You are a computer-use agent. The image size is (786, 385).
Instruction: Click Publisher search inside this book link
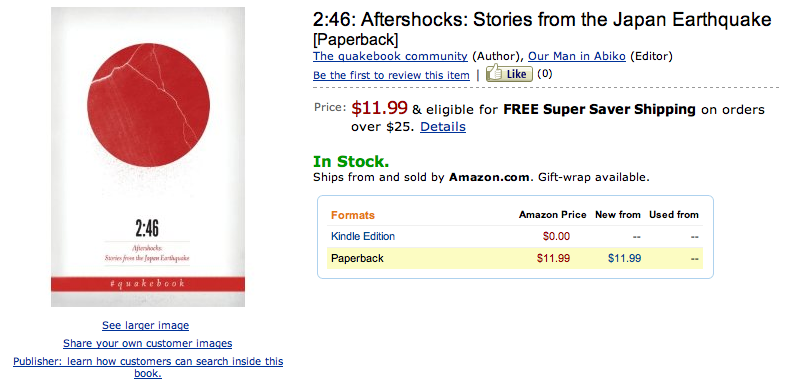pyautogui.click(x=148, y=367)
